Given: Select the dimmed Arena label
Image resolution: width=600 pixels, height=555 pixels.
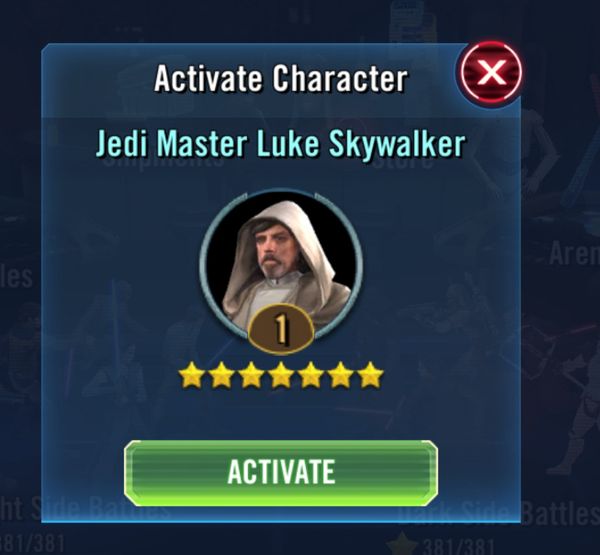Looking at the screenshot, I should click(574, 253).
